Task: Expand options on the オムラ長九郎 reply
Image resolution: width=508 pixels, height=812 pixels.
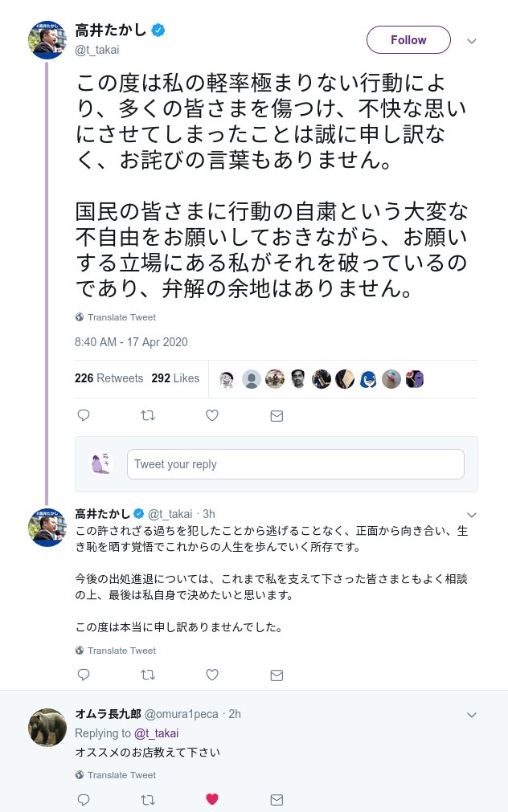Action: (473, 714)
